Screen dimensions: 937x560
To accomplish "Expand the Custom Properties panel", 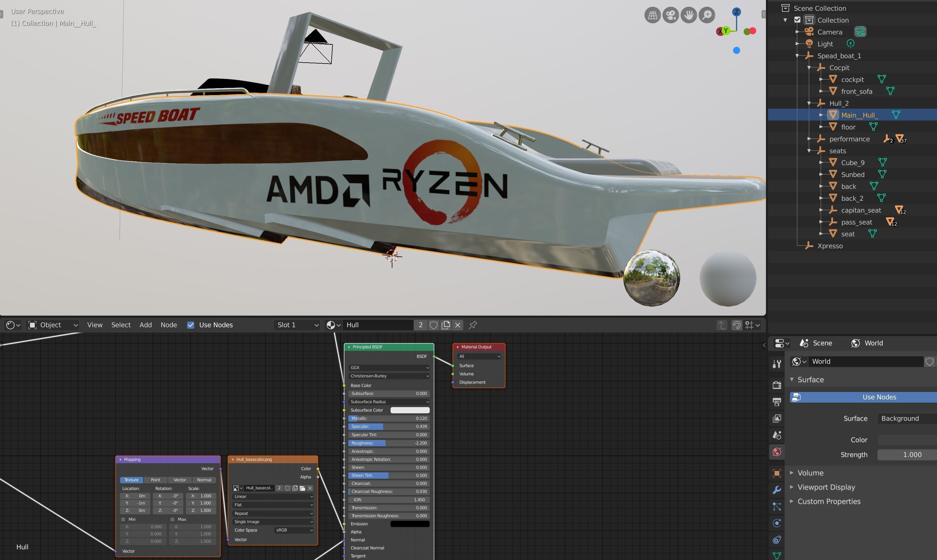I will click(792, 502).
